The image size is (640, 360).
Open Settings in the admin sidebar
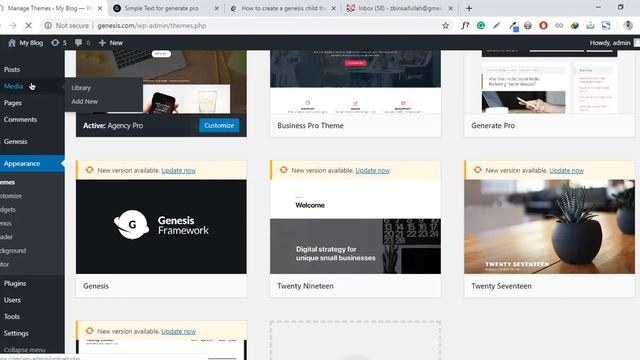(16, 333)
